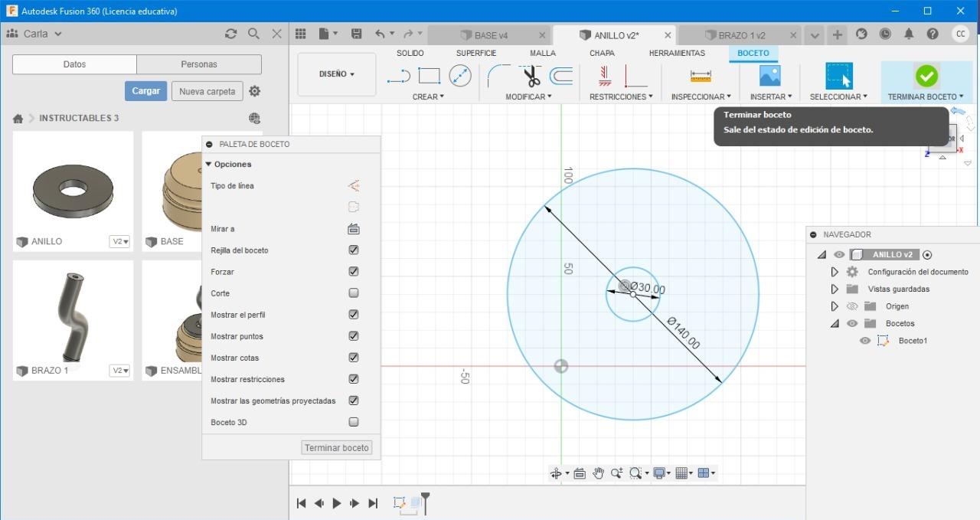
Task: Select the Line sketch tool
Action: pos(398,76)
